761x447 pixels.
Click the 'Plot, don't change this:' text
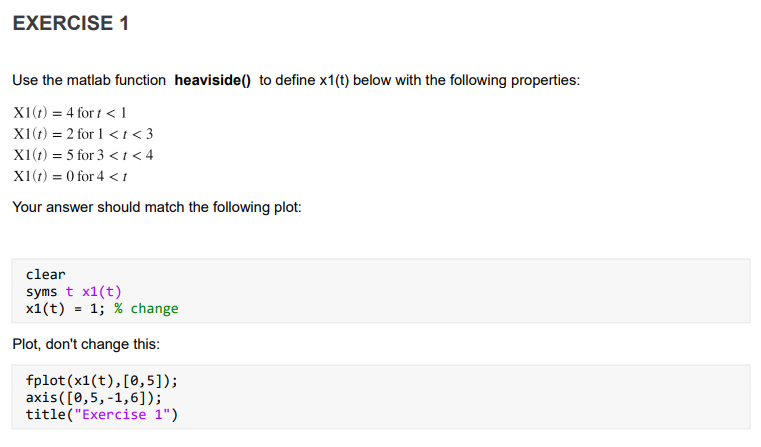coord(86,344)
